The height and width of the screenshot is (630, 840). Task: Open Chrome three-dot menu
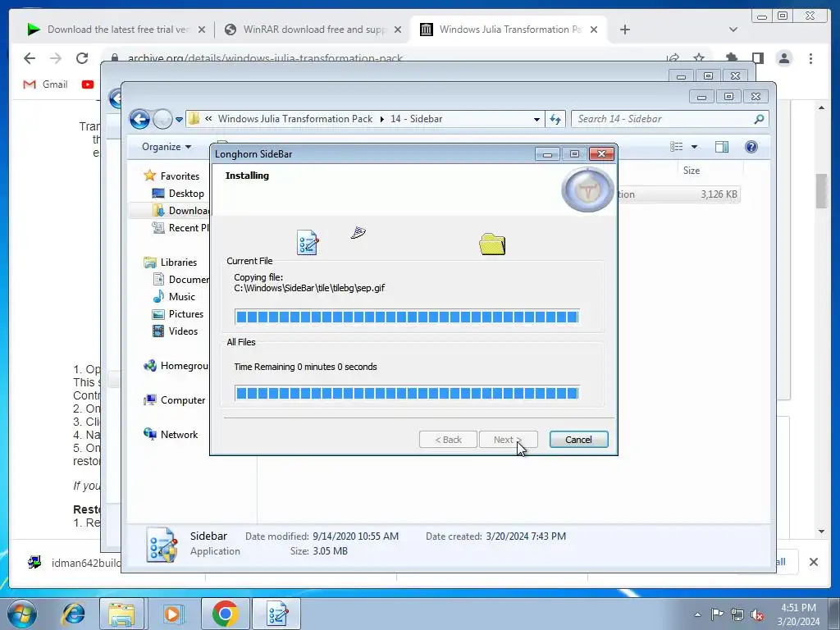pos(811,58)
